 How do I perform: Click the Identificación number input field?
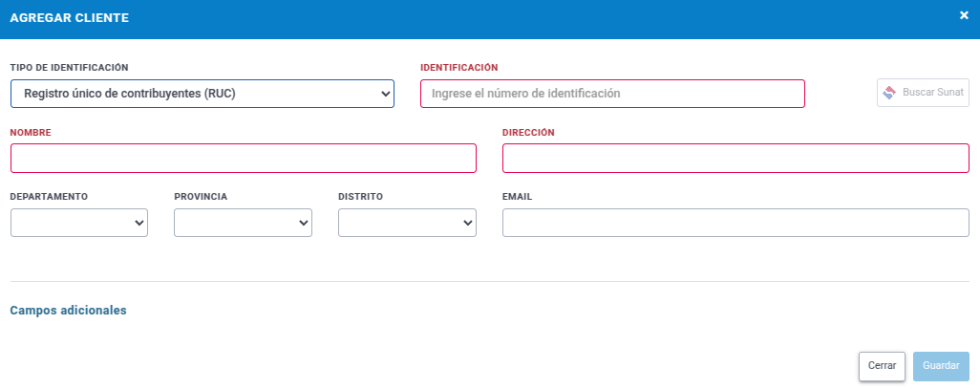click(612, 94)
